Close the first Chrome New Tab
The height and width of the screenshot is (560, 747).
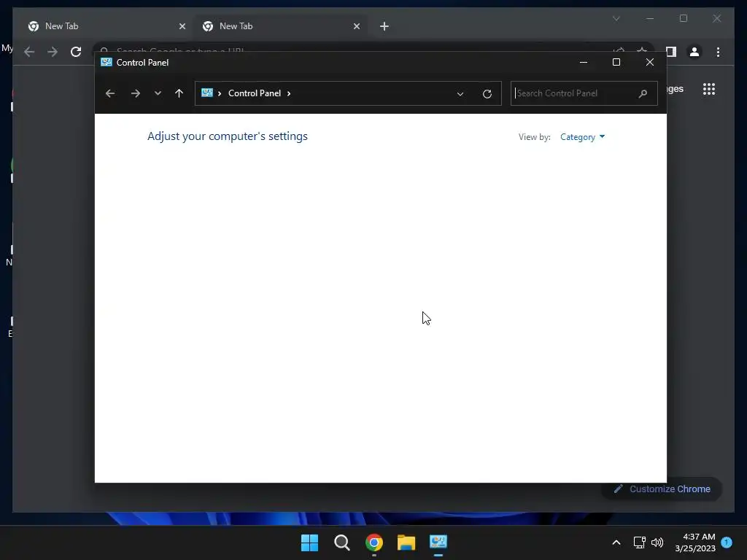tap(182, 26)
